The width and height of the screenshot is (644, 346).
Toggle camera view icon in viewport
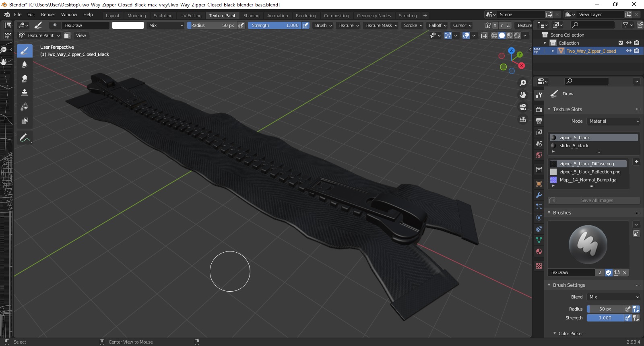coord(523,107)
